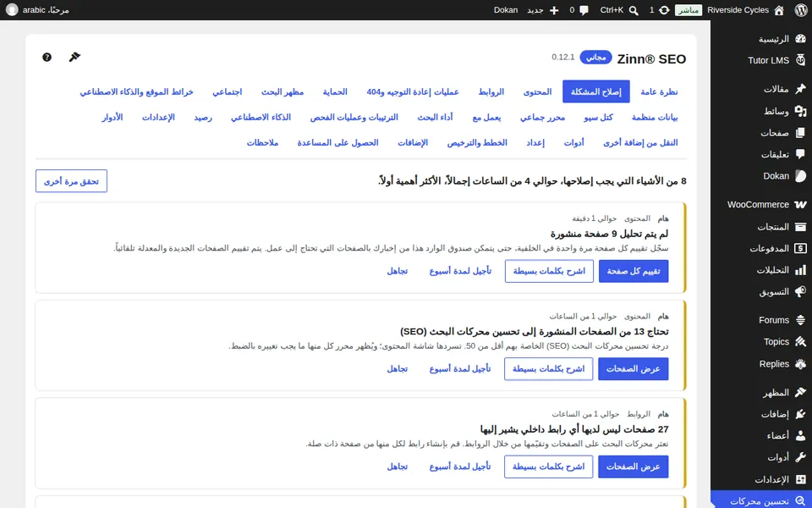Screen dimensions: 812x508
Task: Open the الروابط tab
Action: click(x=491, y=91)
